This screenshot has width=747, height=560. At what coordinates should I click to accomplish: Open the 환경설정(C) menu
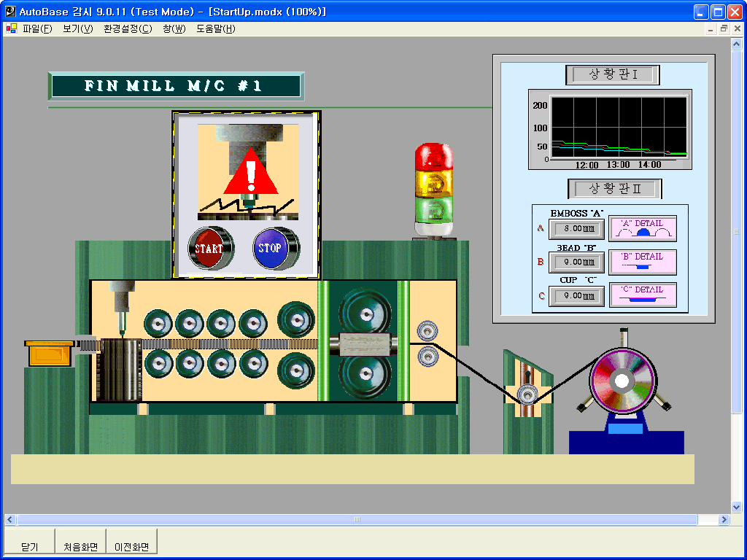click(x=128, y=29)
